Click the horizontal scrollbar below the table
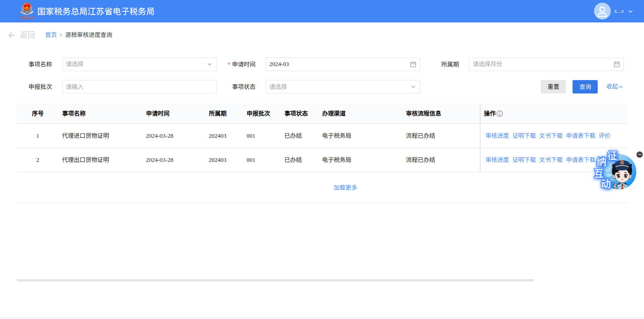Viewport: 644px width, 319px height. coord(275,280)
